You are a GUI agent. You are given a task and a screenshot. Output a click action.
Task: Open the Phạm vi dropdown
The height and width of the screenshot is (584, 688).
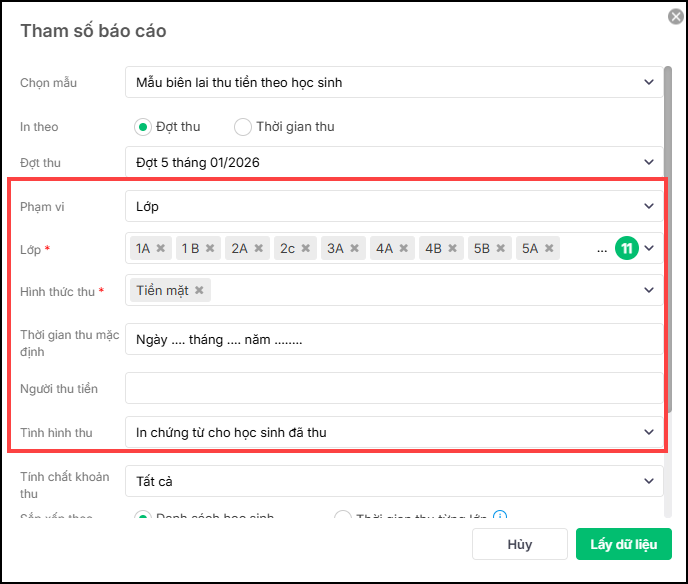click(394, 207)
